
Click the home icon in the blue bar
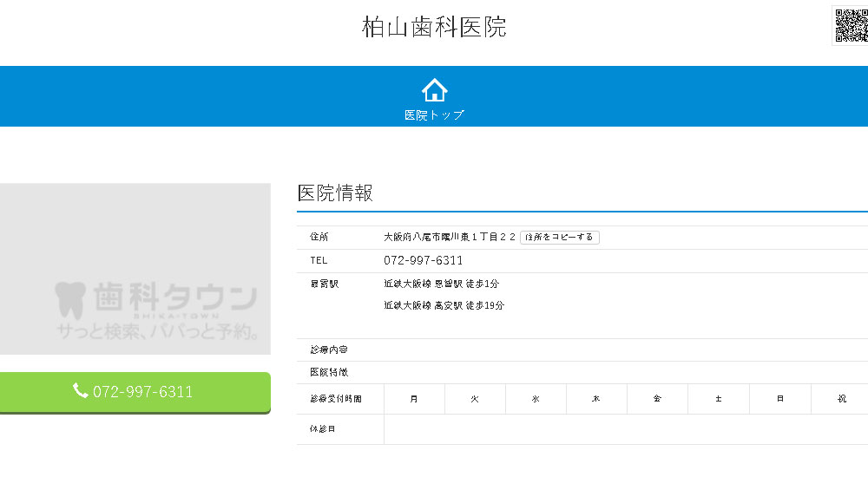coord(434,89)
